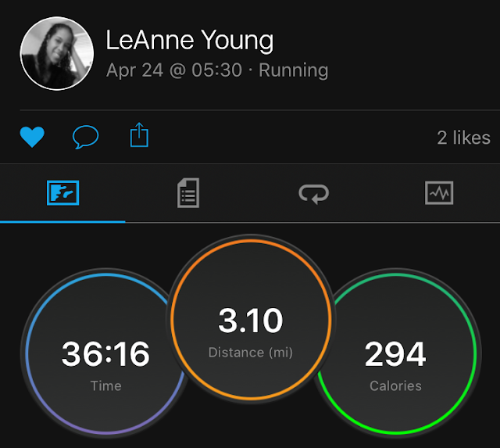Image resolution: width=500 pixels, height=448 pixels.
Task: Open comments with the speech bubble icon
Action: (85, 138)
